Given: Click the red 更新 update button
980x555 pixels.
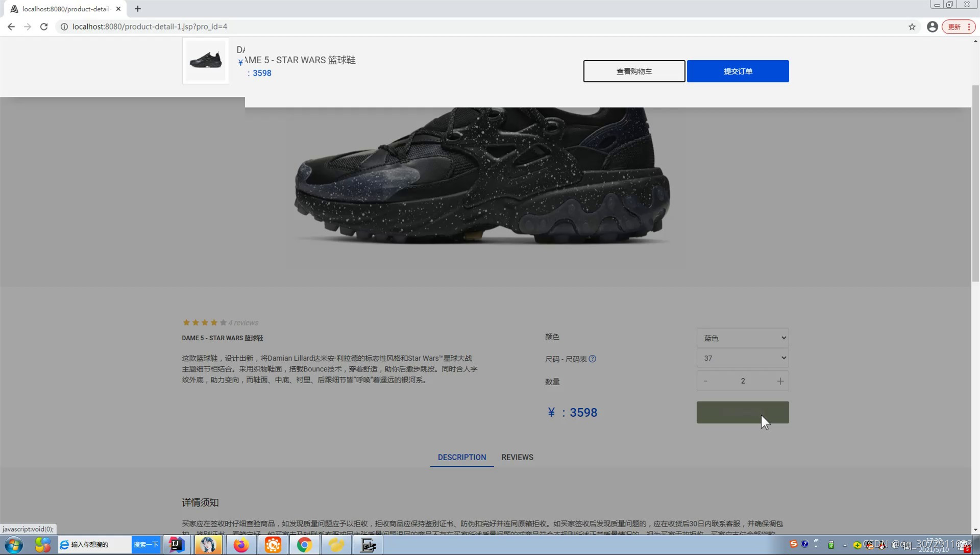Looking at the screenshot, I should coord(959,27).
